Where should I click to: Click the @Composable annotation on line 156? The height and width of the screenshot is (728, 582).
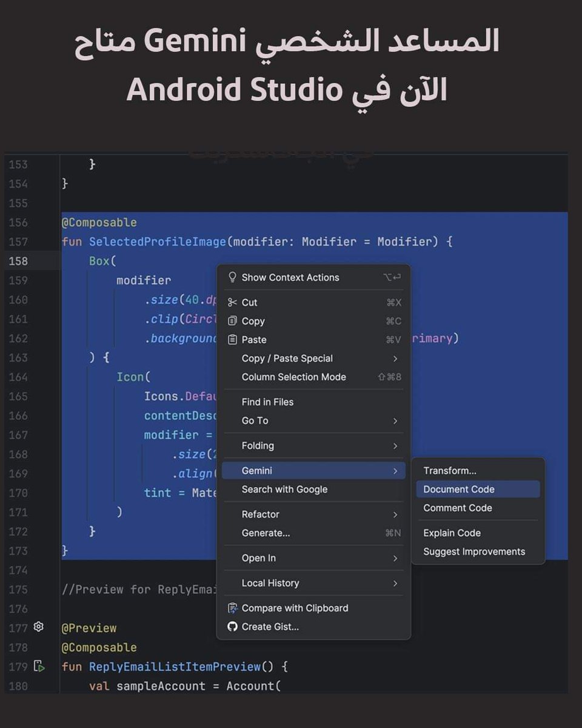pos(99,222)
